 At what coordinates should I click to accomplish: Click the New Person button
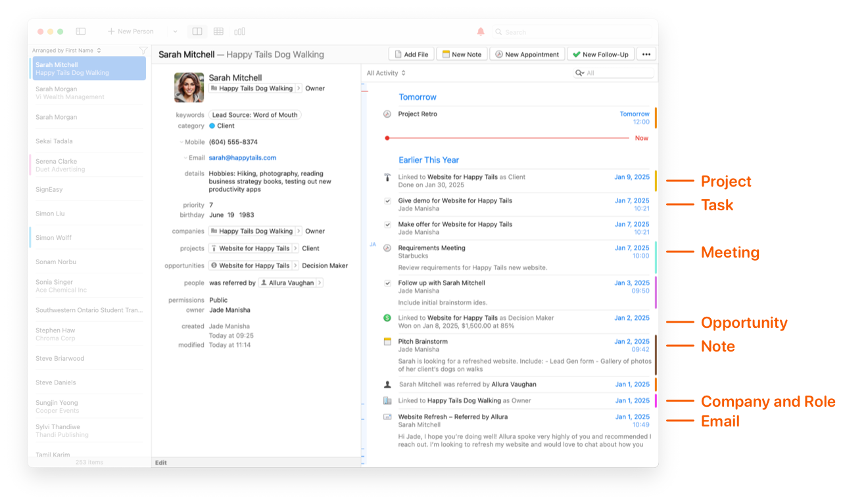[x=131, y=31]
